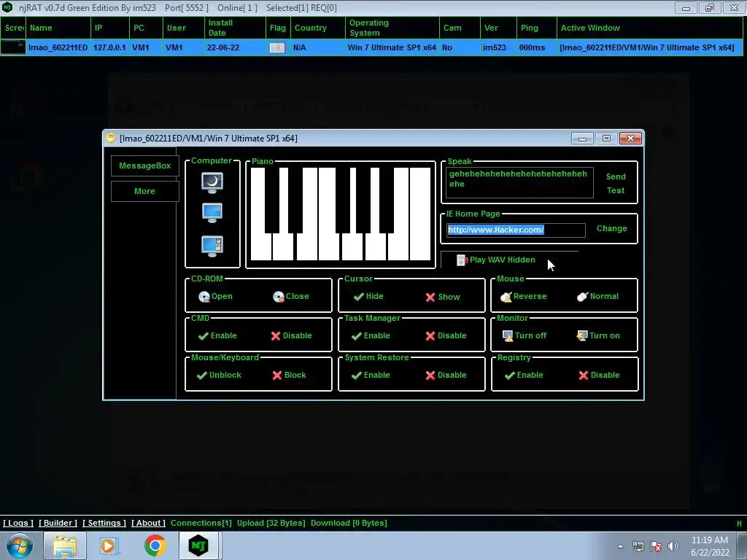Click CD-ROM Open
This screenshot has width=747, height=560.
click(215, 296)
